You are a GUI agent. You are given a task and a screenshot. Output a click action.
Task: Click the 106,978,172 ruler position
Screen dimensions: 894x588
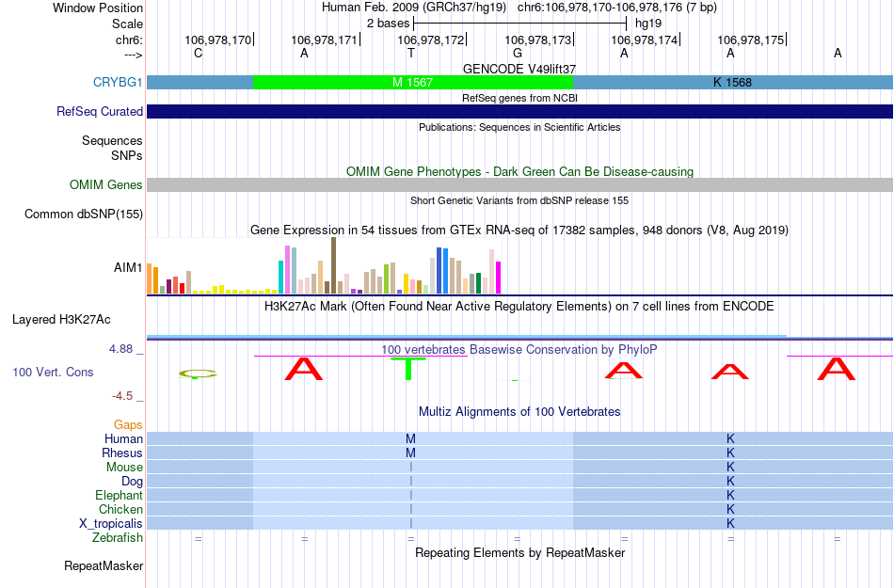click(430, 40)
